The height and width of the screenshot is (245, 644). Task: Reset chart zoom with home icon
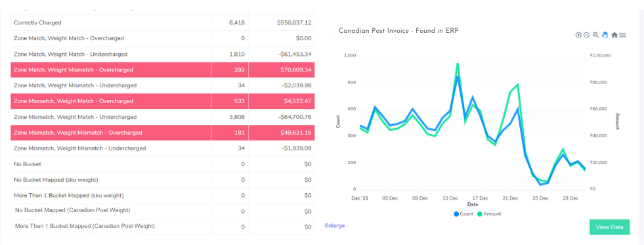click(614, 35)
